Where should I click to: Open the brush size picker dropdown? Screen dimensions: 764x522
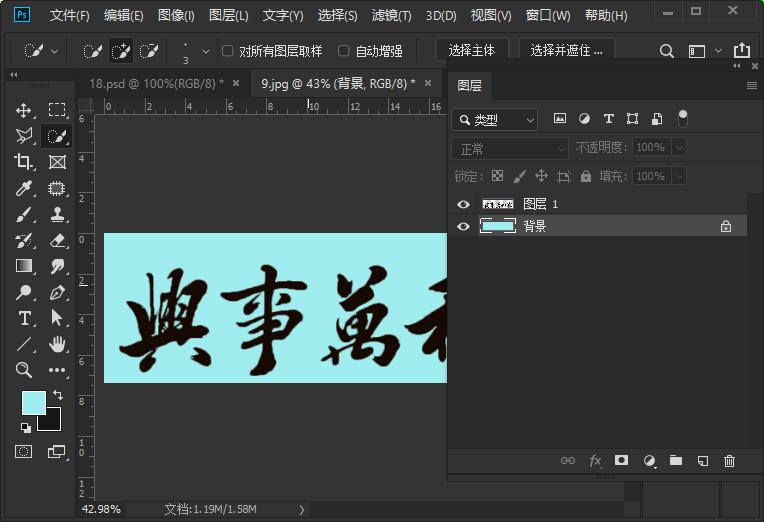click(206, 51)
